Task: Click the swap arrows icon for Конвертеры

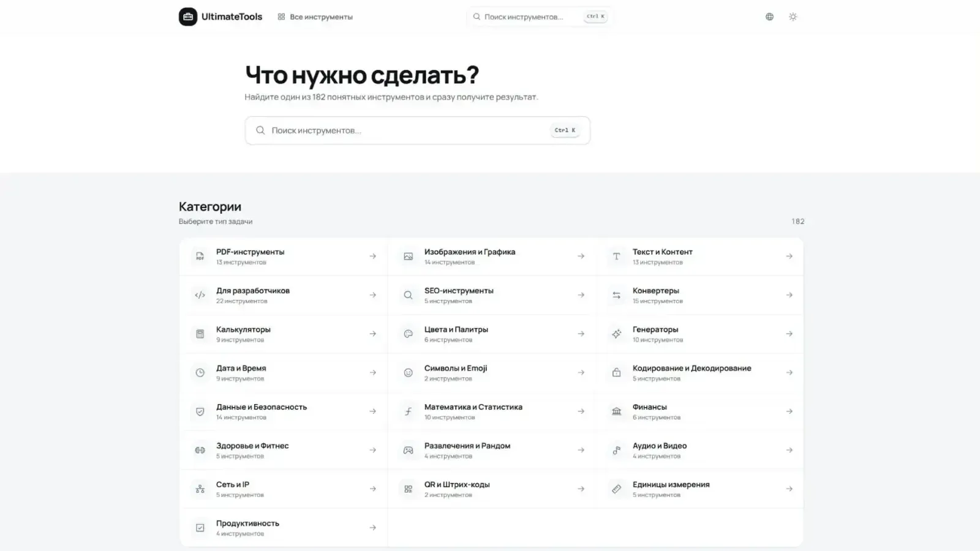Action: (x=616, y=295)
